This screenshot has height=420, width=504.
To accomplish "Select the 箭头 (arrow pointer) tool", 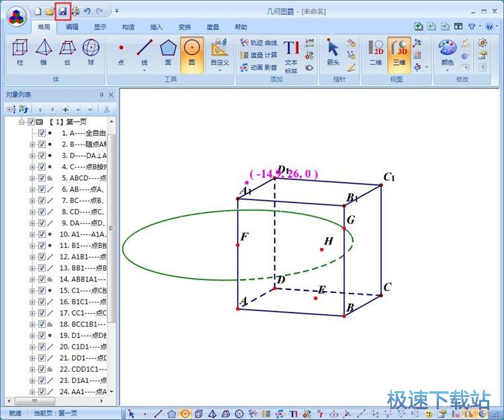I will point(333,52).
